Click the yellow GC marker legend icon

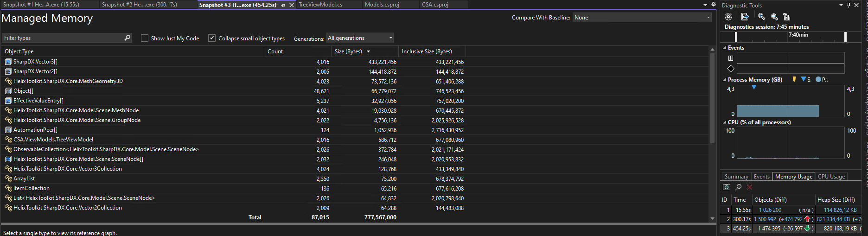(x=794, y=80)
